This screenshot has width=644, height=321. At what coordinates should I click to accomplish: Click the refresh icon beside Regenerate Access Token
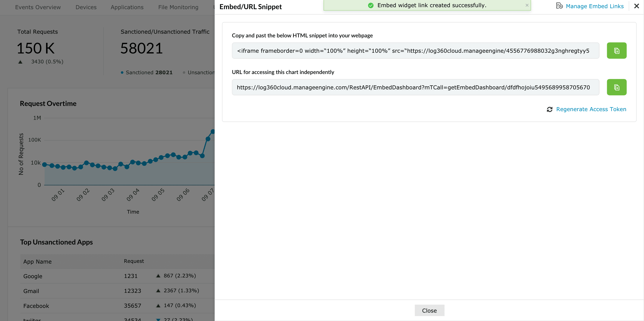point(549,109)
